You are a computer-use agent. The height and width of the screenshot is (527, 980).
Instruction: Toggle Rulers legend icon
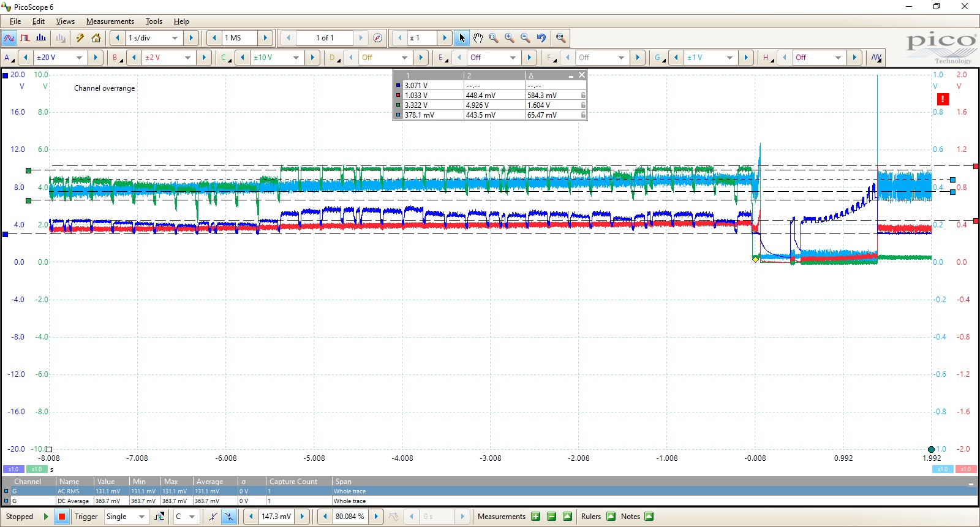click(611, 517)
